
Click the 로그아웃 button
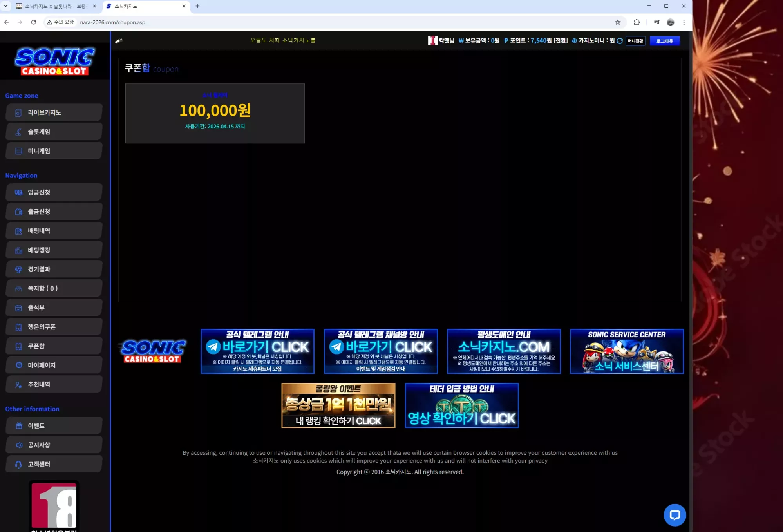(664, 41)
